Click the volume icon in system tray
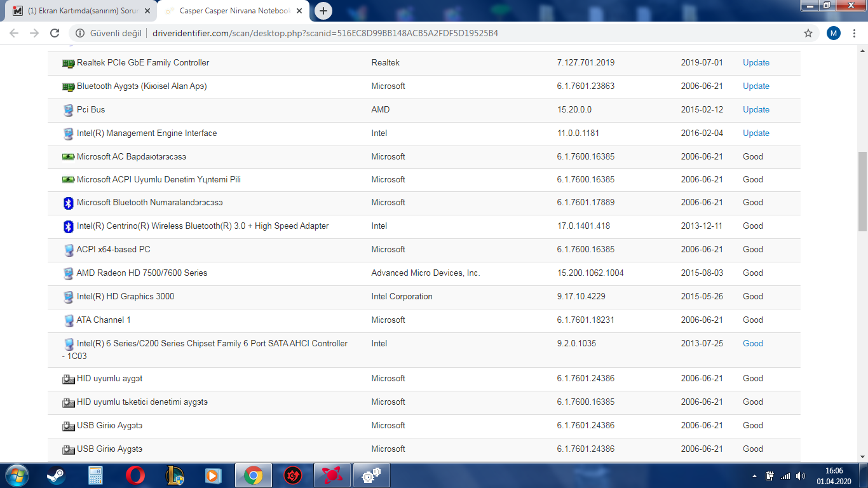Image resolution: width=868 pixels, height=488 pixels. tap(801, 476)
